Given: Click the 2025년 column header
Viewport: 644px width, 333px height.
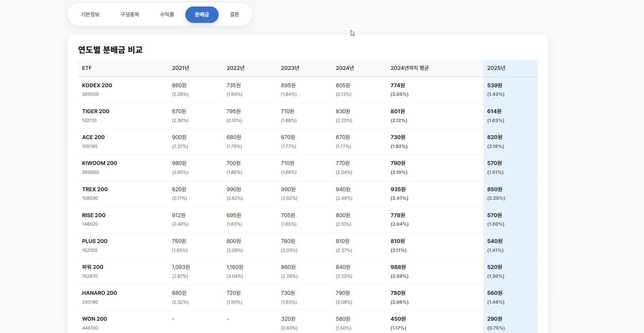Looking at the screenshot, I should point(496,68).
